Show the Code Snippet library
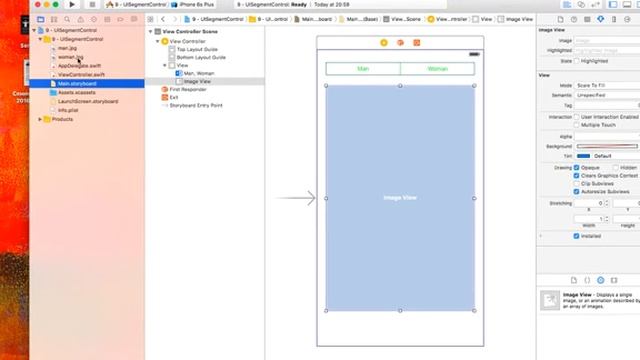The width and height of the screenshot is (640, 360). point(587,280)
